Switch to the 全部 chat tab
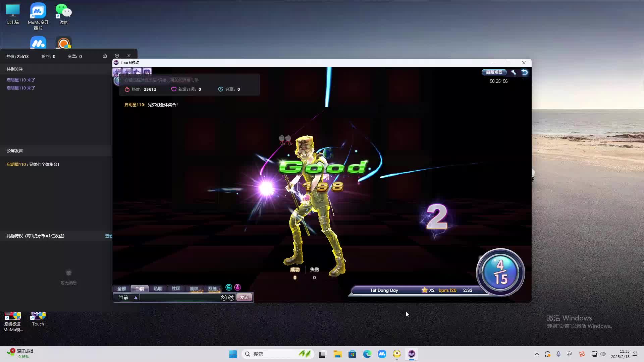Screen dimensions: 644x362 click(x=121, y=289)
